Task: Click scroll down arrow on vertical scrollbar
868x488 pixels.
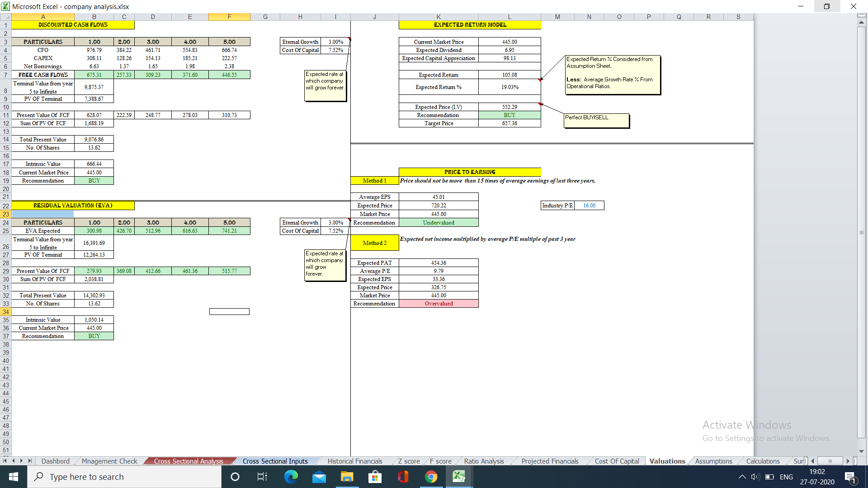Action: [x=862, y=451]
